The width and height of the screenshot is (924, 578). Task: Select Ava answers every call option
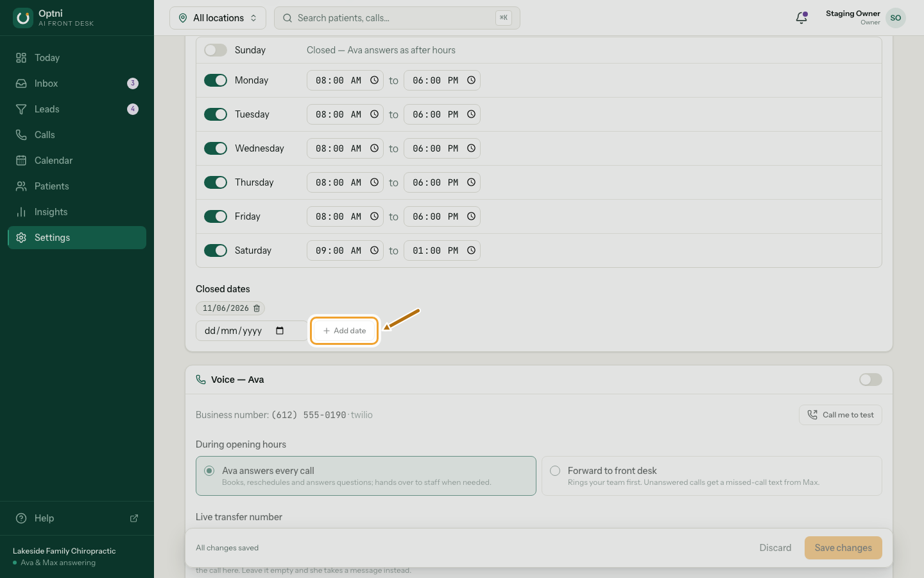pos(366,476)
